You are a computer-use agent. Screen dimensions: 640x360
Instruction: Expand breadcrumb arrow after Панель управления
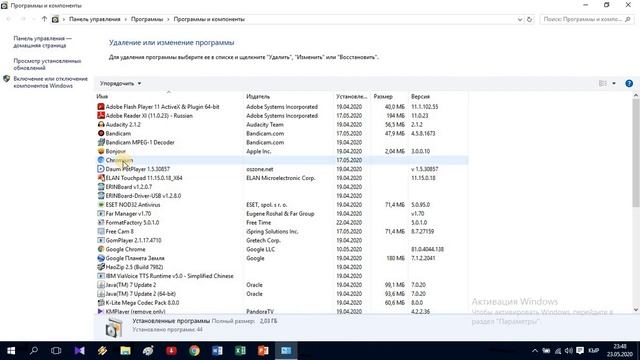click(x=125, y=19)
